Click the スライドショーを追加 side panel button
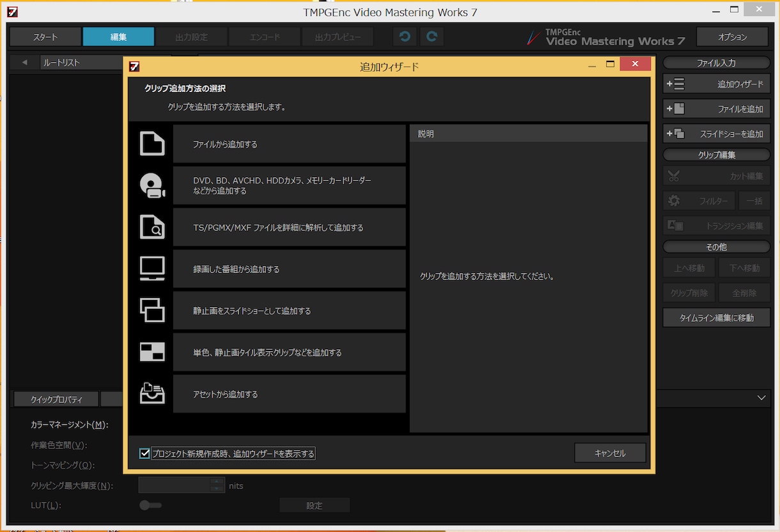The height and width of the screenshot is (532, 780). (716, 134)
